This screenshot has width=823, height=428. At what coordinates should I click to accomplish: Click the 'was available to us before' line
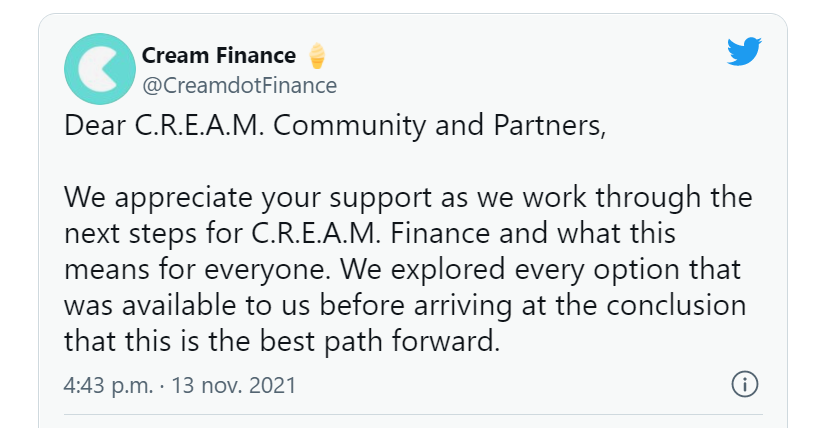tap(405, 306)
